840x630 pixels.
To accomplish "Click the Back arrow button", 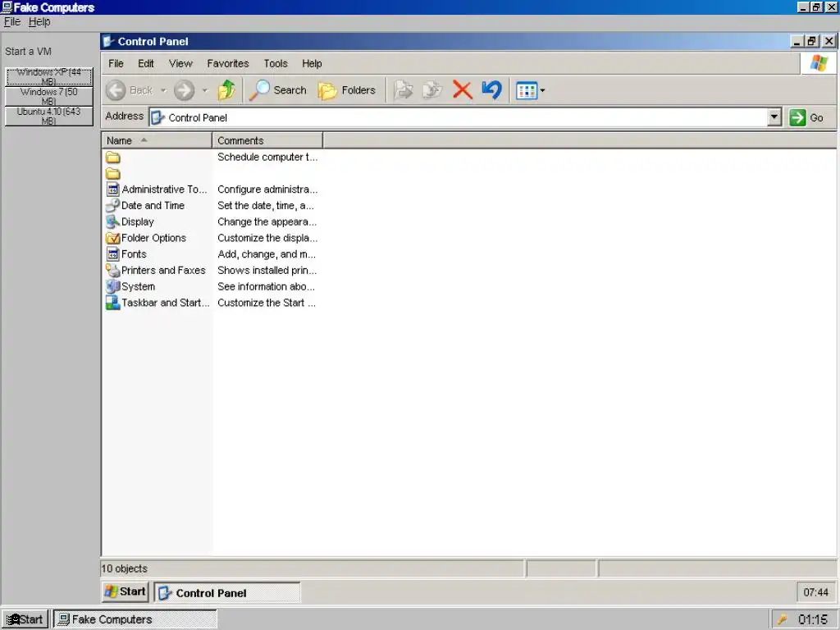I will point(129,90).
